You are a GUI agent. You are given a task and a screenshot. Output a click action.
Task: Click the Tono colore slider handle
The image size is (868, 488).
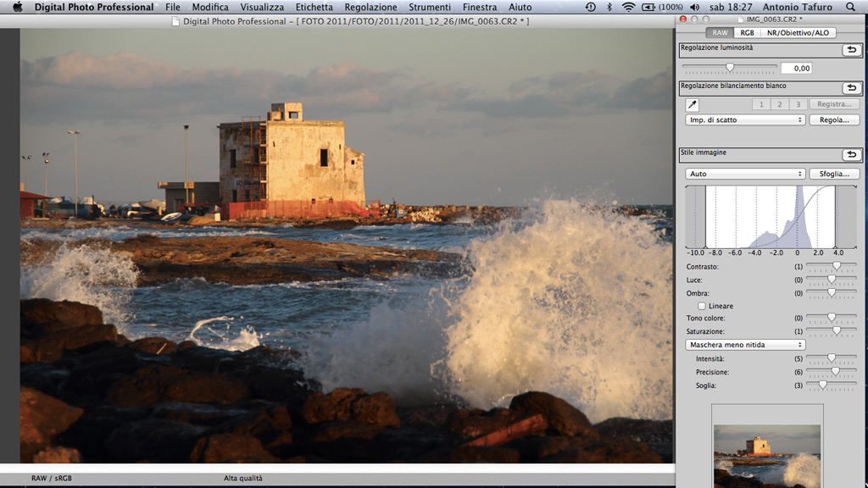(x=832, y=319)
